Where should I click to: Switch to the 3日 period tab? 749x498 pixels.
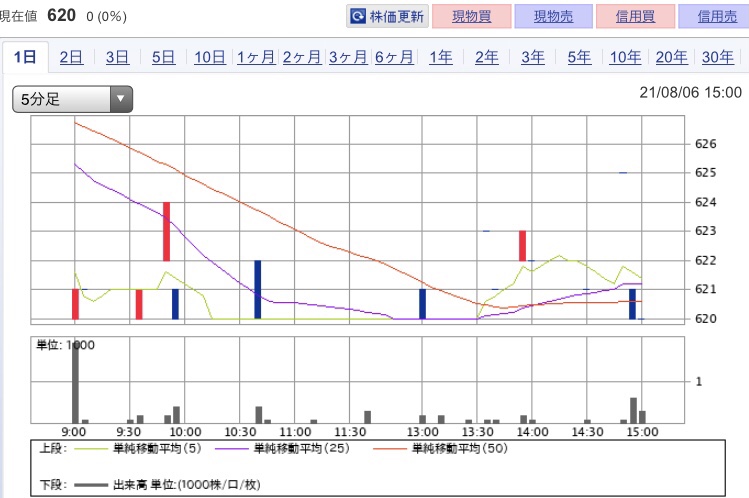[117, 57]
